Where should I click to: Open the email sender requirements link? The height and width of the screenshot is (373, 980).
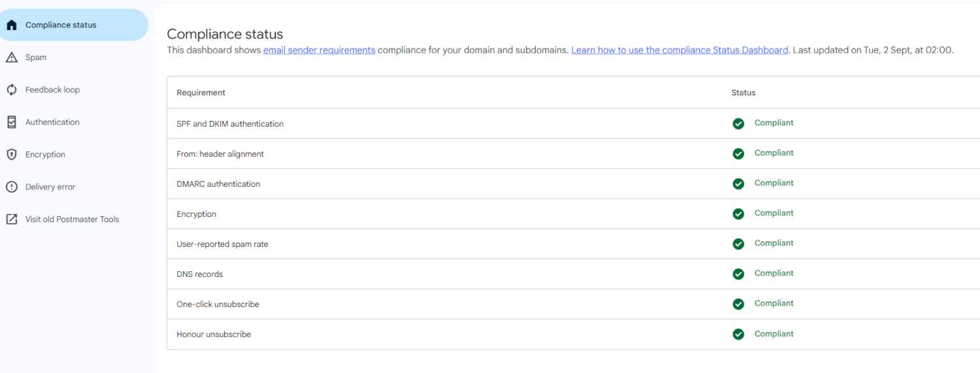[x=319, y=50]
